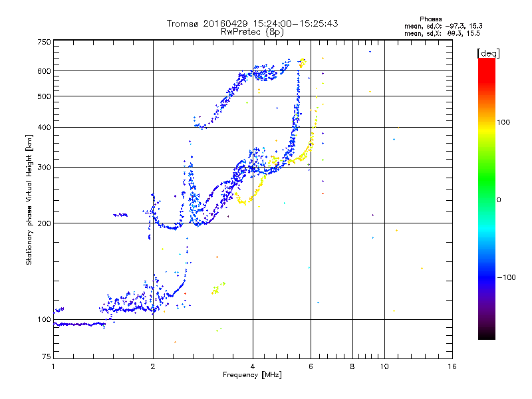Select the 'mean, sd,O: -97.3, 15.3' line
Screen dimensions: 532x399
[444, 26]
